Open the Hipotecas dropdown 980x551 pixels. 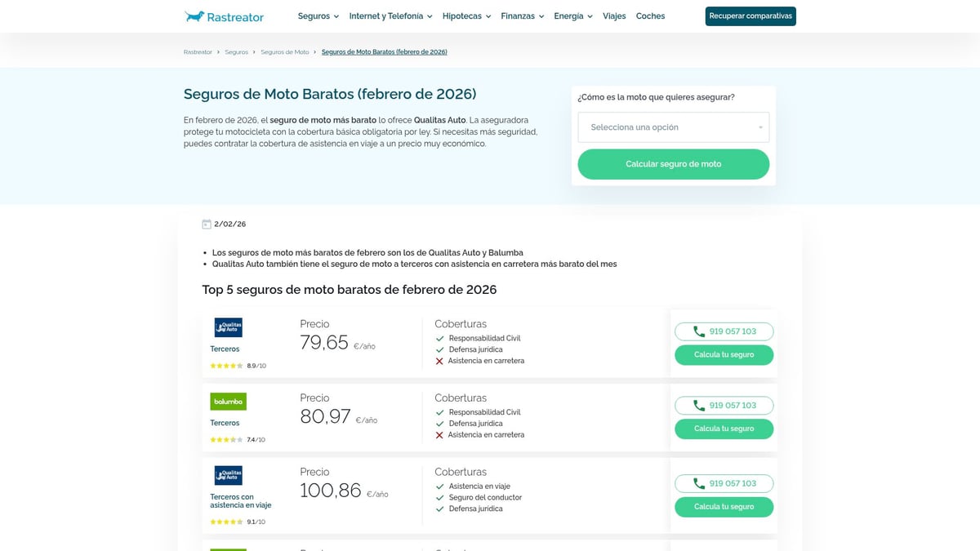pyautogui.click(x=461, y=16)
